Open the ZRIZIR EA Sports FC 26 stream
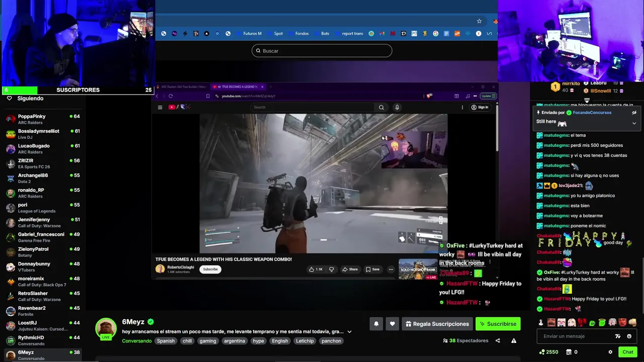 pos(43,163)
